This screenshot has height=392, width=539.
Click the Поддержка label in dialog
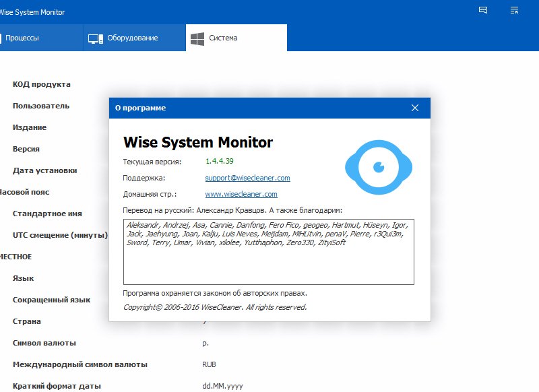click(144, 178)
